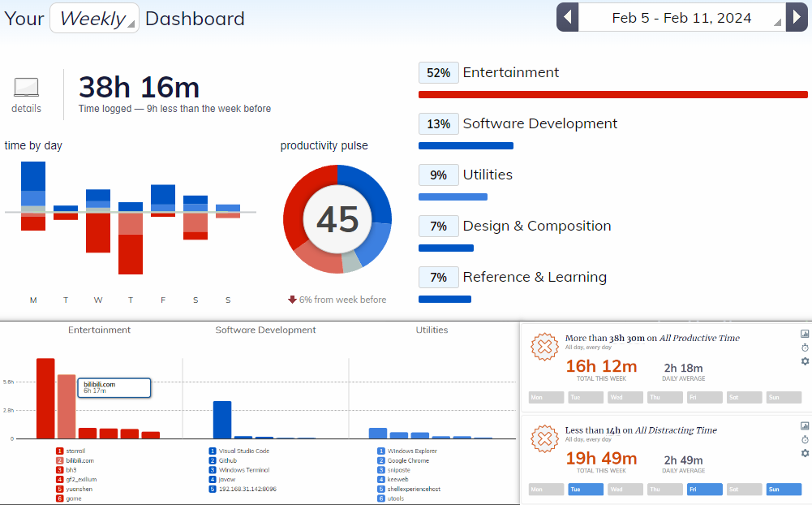Expand the Feb 5 - Feb 11 date picker

click(x=681, y=18)
